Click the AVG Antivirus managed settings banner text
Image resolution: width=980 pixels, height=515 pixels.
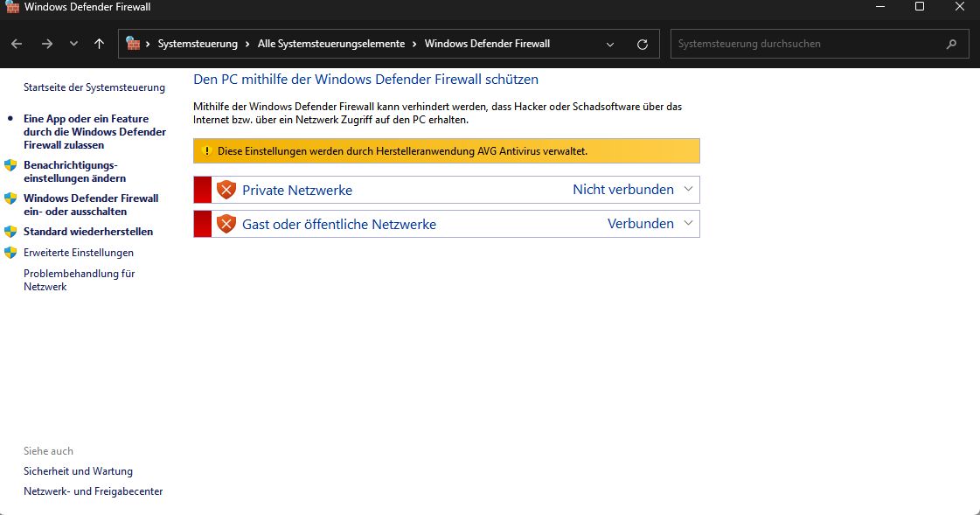tap(402, 151)
